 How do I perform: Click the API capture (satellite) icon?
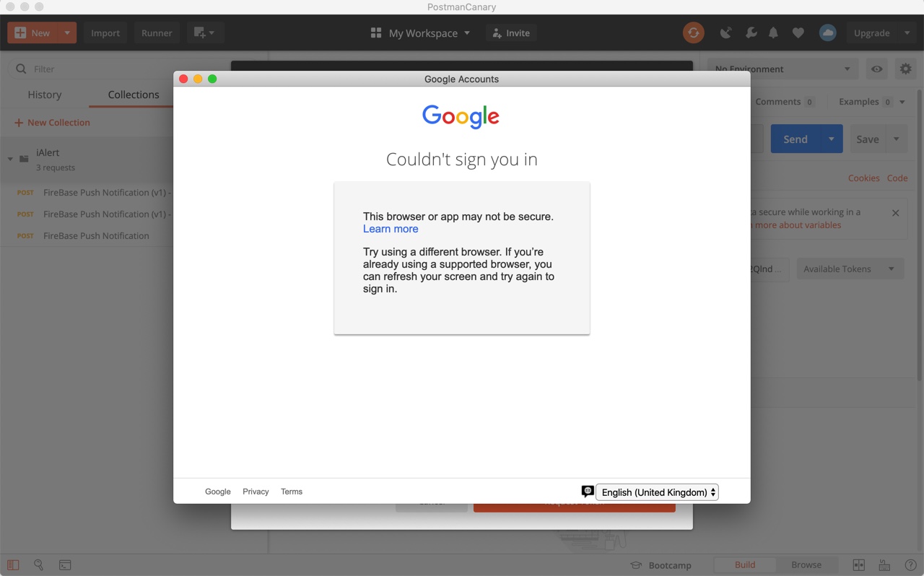tap(725, 32)
